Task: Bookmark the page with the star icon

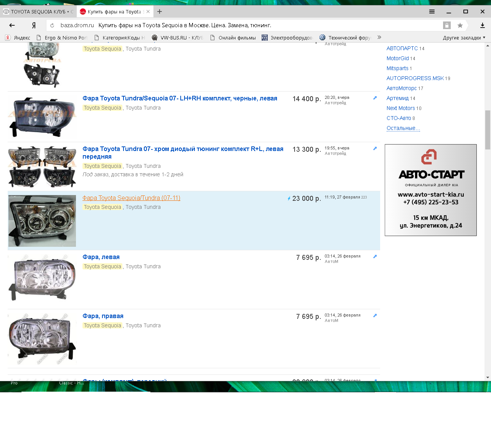Action: [460, 25]
